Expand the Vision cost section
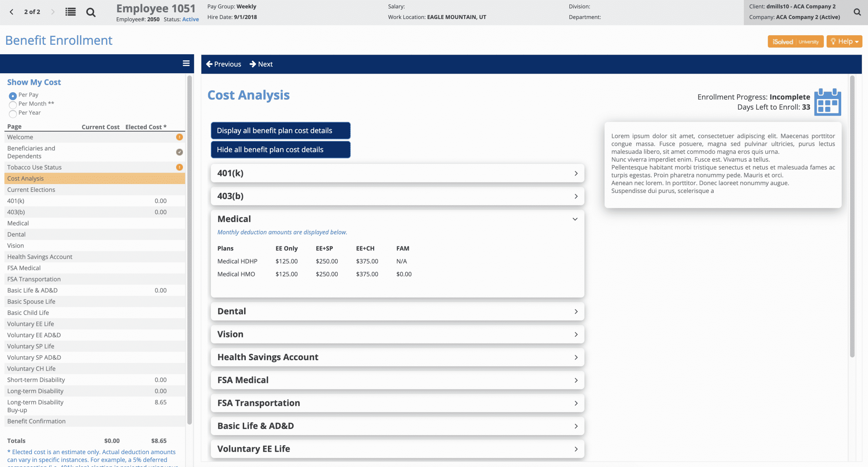The image size is (868, 467). point(397,334)
